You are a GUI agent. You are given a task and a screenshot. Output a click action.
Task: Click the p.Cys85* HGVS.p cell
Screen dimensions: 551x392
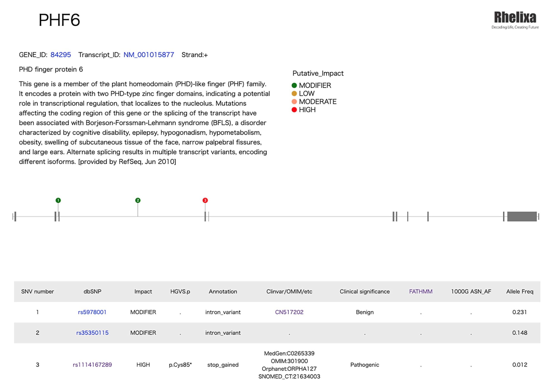180,364
